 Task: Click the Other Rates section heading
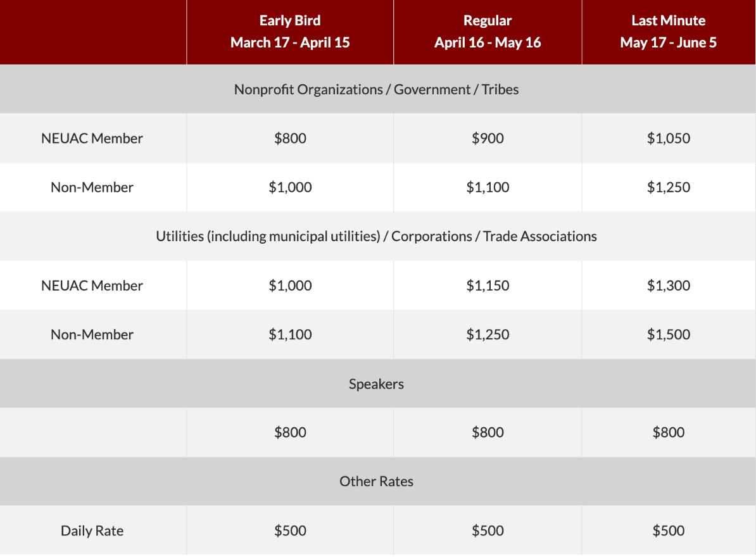[376, 481]
